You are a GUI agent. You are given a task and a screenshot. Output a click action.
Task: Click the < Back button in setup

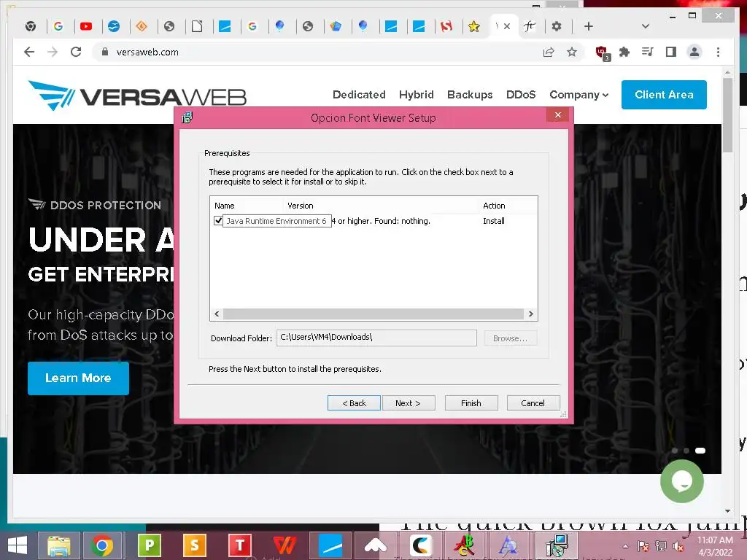(x=354, y=403)
